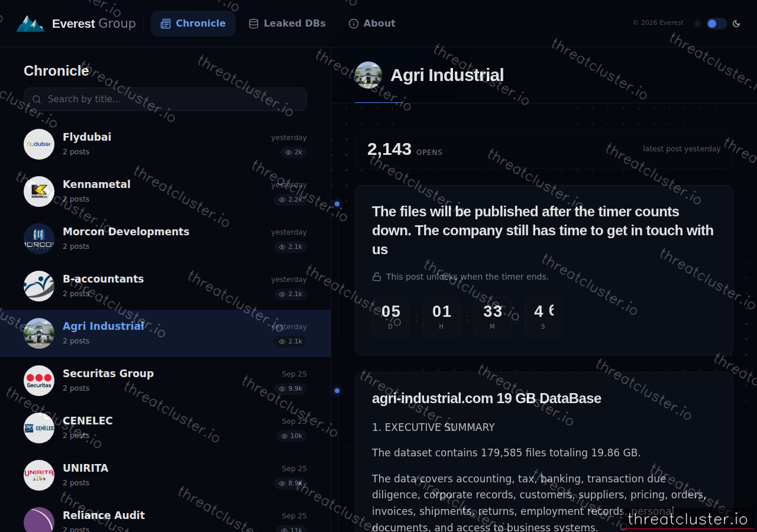
Task: Click the Flydubai 2k views badge
Action: point(294,153)
